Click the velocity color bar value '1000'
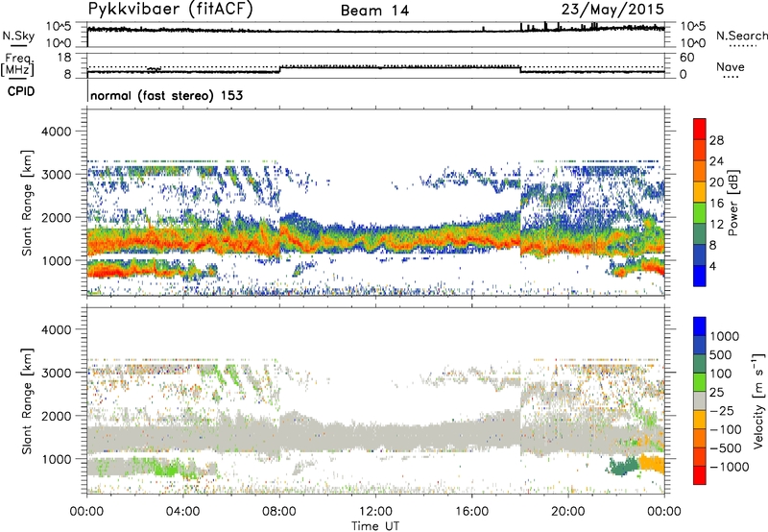 pos(724,336)
